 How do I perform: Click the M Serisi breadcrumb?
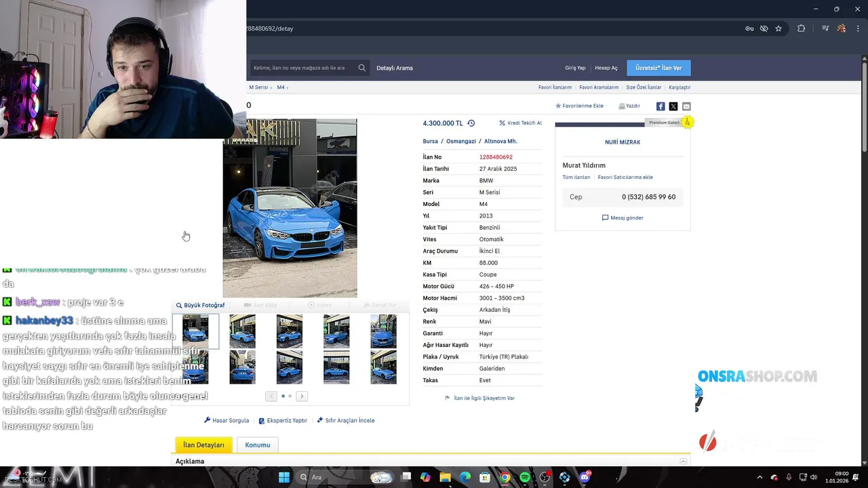tap(258, 87)
